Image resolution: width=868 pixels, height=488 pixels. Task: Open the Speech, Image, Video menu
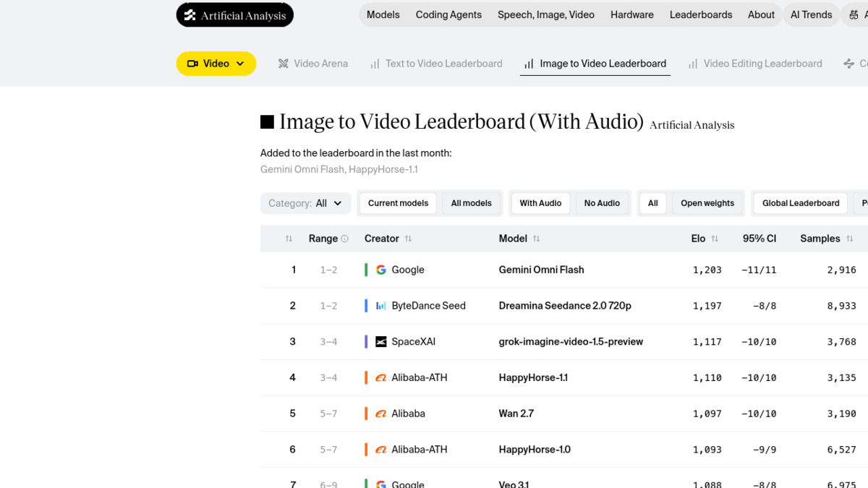[x=546, y=14]
